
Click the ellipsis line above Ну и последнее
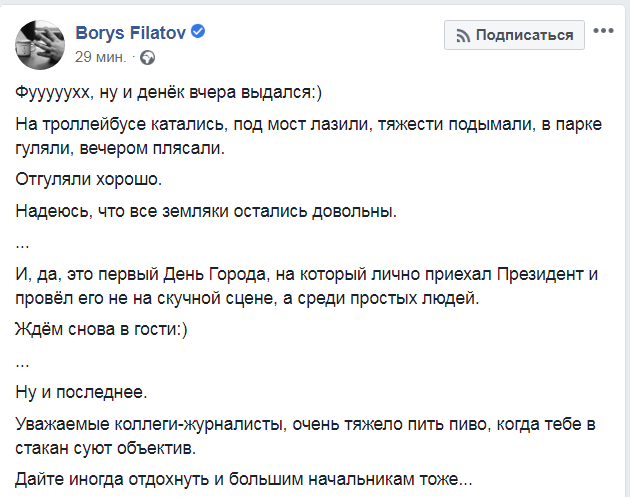pos(24,359)
